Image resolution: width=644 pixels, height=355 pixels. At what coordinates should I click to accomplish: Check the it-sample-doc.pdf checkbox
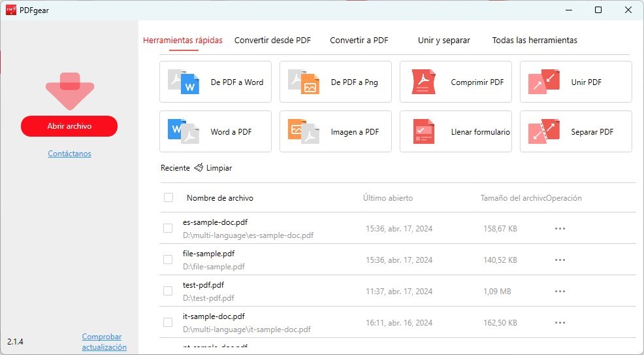pyautogui.click(x=168, y=322)
